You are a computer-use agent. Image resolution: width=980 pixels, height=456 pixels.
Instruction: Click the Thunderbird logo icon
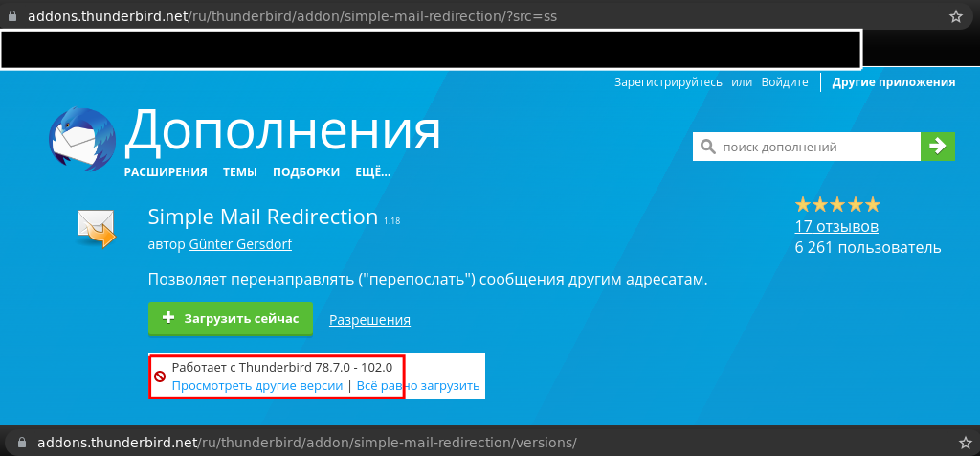(82, 138)
